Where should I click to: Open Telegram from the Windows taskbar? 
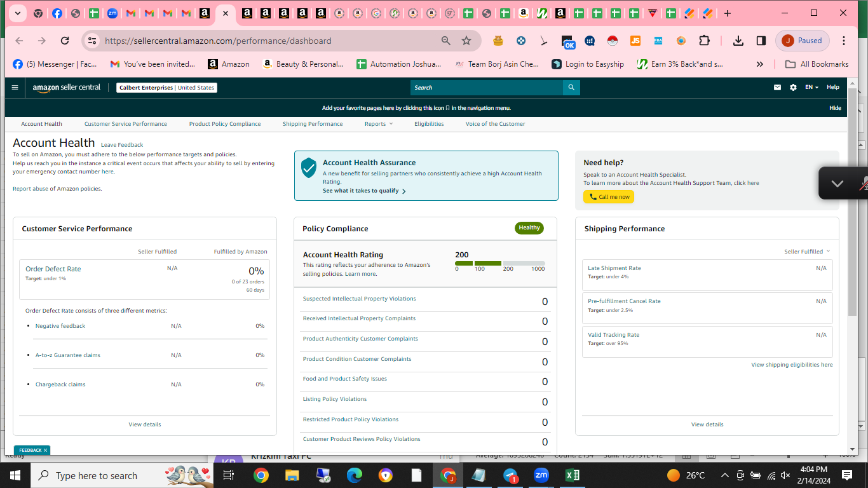[x=511, y=475]
